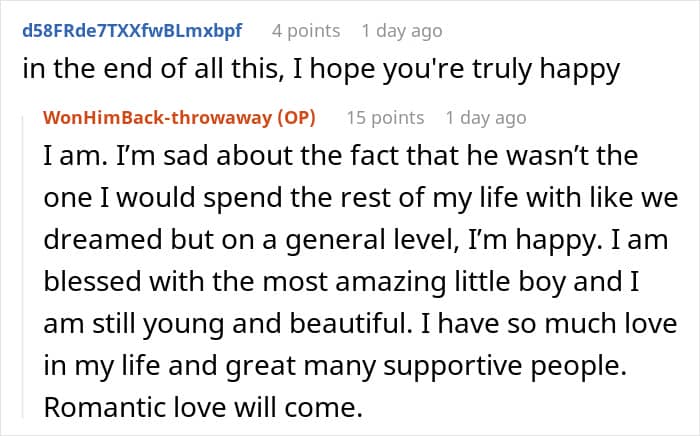
Task: Open the OP reply's "1 day ago" timestamp
Action: pyautogui.click(x=486, y=118)
